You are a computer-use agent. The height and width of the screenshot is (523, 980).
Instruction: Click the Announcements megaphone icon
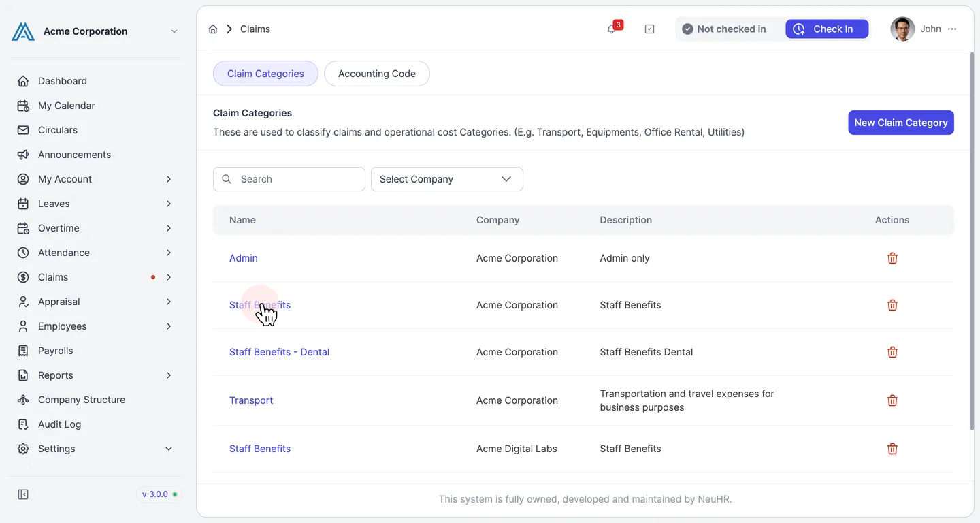point(23,155)
